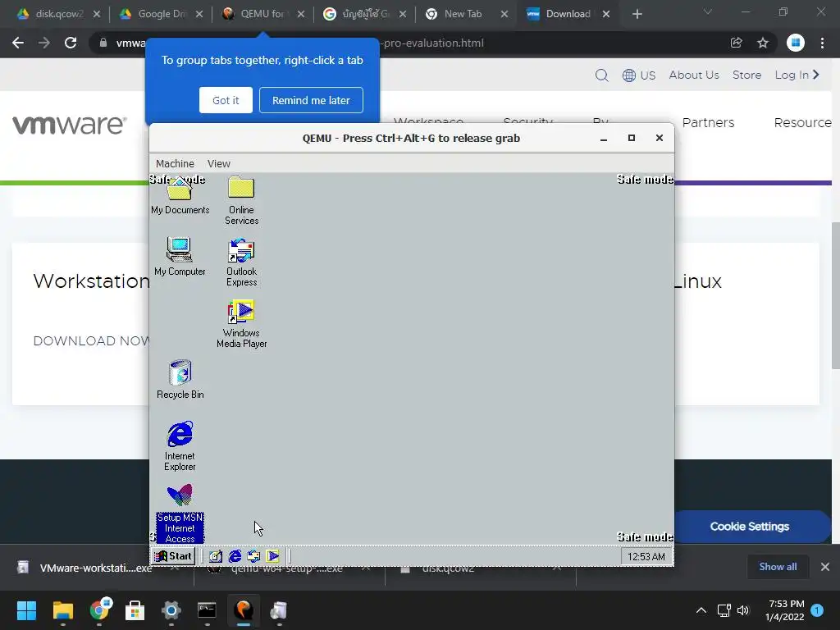The width and height of the screenshot is (840, 630).
Task: Click VMware site search magnifier
Action: click(601, 75)
